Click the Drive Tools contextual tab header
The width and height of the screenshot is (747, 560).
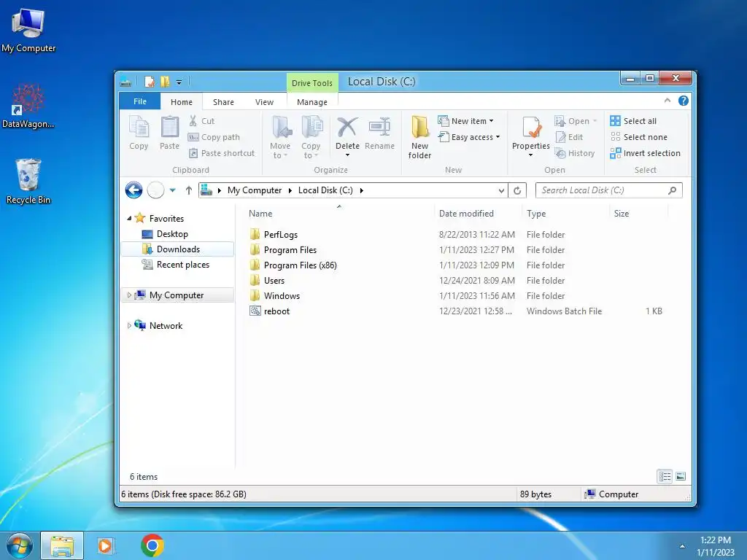point(312,83)
